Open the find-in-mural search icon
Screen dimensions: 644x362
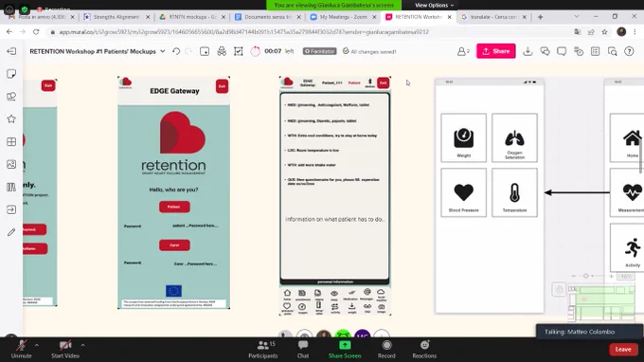[x=613, y=51]
